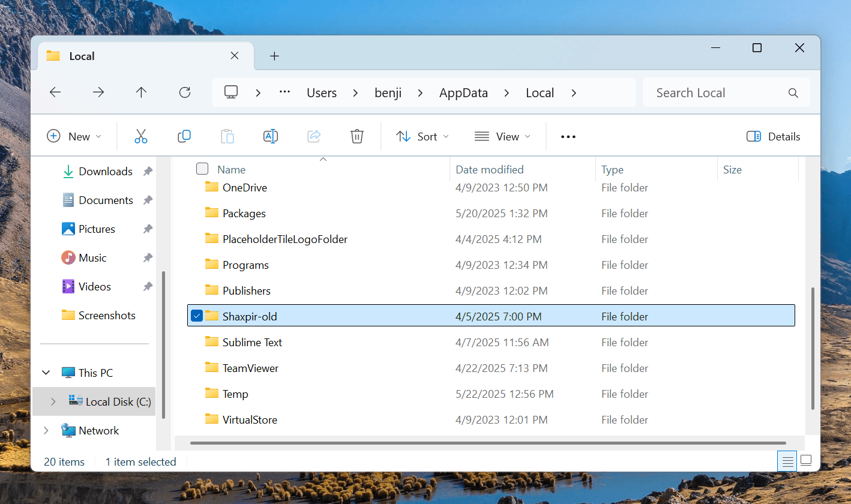Toggle the Details pane button
Screen dimensions: 851x504
coord(774,136)
